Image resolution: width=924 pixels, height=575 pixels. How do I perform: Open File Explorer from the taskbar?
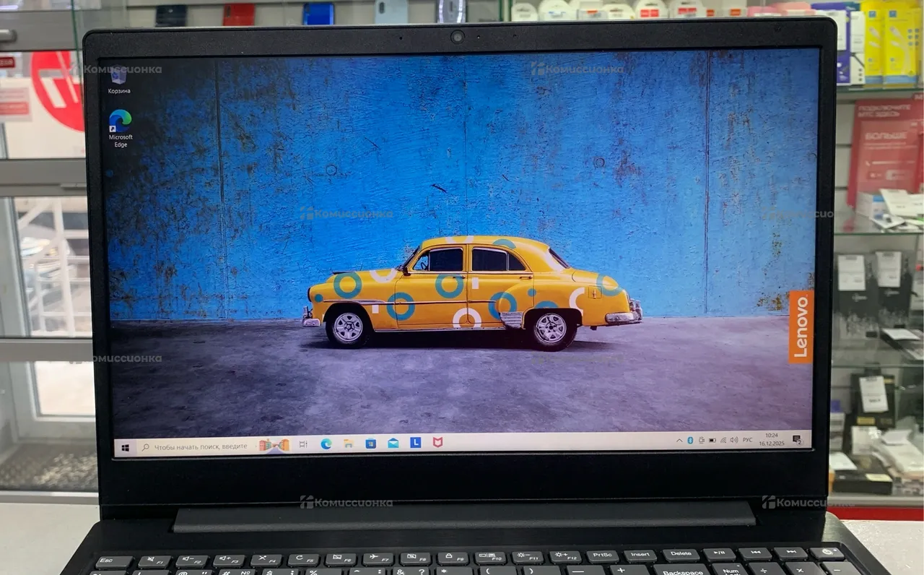(349, 444)
